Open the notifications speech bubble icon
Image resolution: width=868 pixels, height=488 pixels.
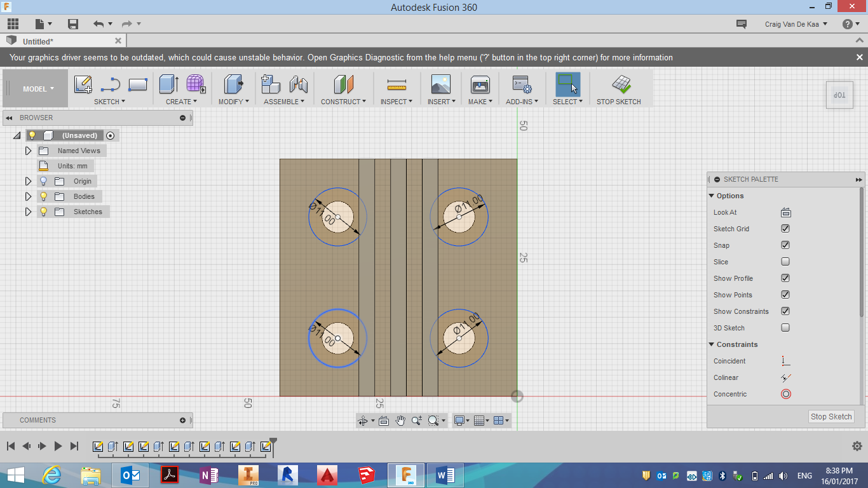point(741,24)
